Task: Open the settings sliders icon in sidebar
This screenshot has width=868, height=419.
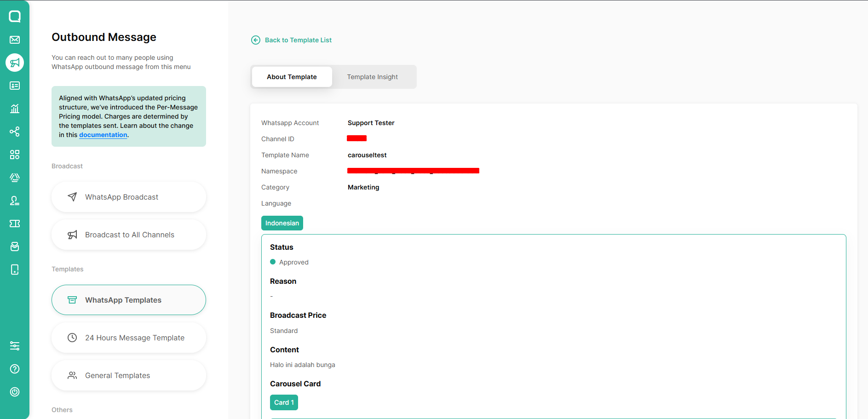Action: [15, 346]
